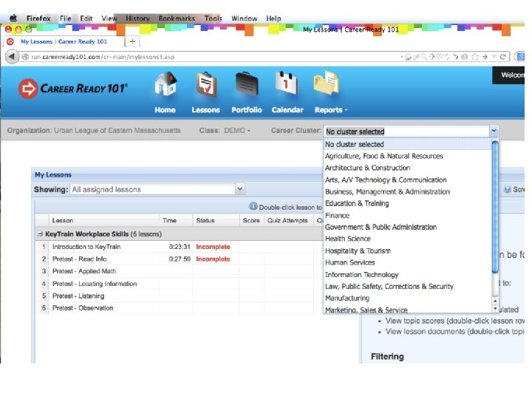The width and height of the screenshot is (532, 399).
Task: Sort by the Status column header
Action: 216,220
